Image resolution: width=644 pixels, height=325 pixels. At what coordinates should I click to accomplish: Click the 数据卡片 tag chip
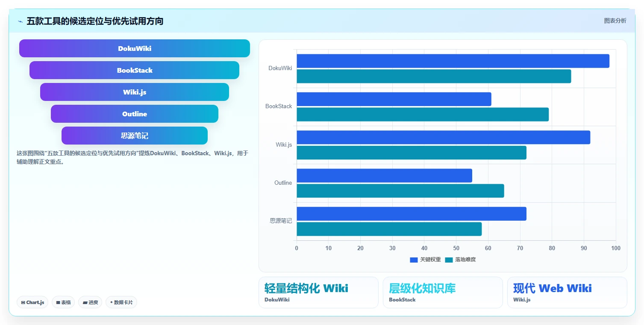click(121, 302)
